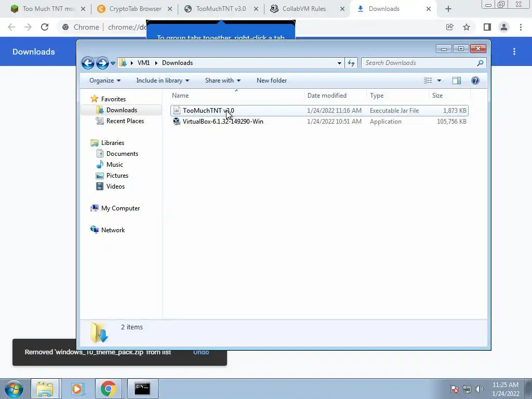
Task: Go back in Explorer navigation
Action: [x=87, y=63]
